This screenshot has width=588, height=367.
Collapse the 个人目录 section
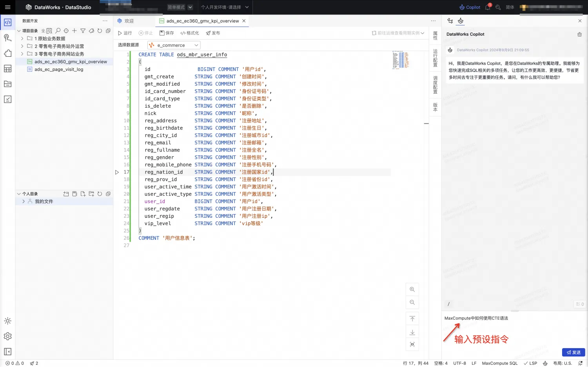tap(19, 194)
